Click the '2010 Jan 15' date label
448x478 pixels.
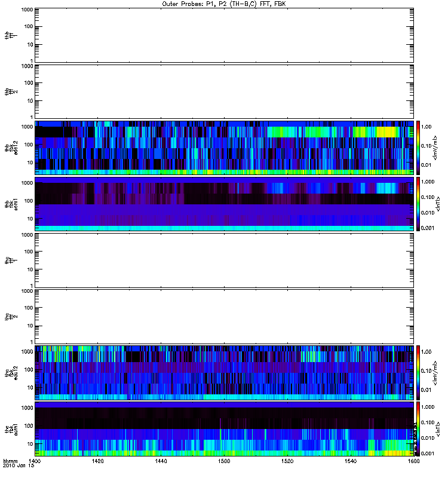coord(19,466)
